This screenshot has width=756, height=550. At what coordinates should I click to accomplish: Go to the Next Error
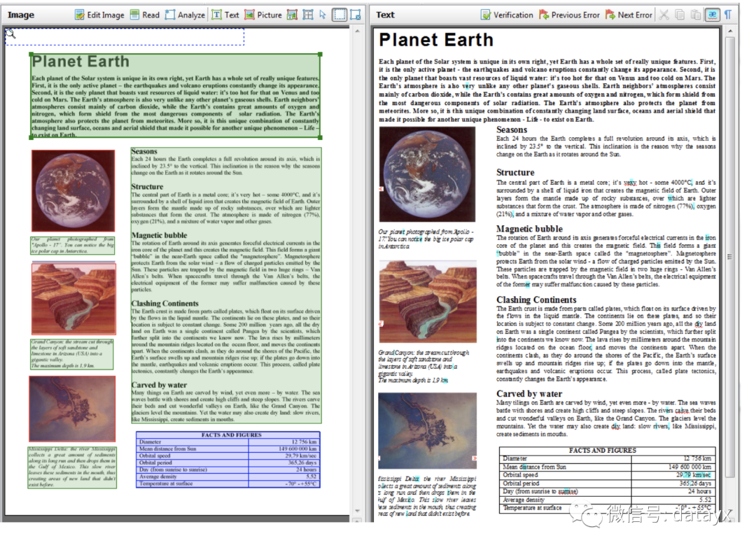(x=629, y=15)
